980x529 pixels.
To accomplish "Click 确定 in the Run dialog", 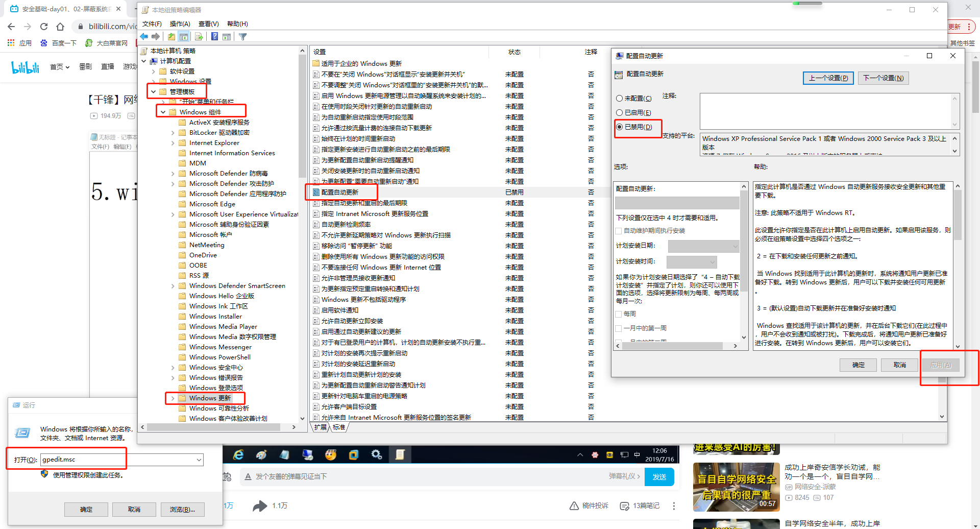I will click(x=86, y=510).
